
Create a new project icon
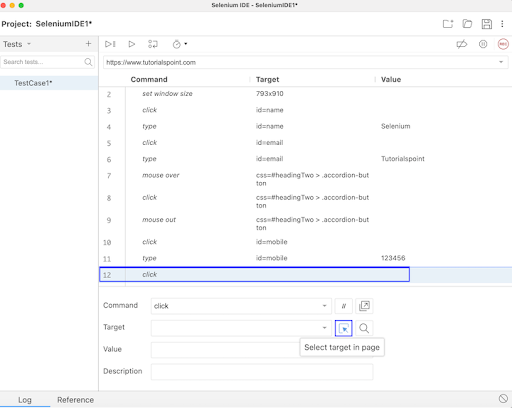448,24
